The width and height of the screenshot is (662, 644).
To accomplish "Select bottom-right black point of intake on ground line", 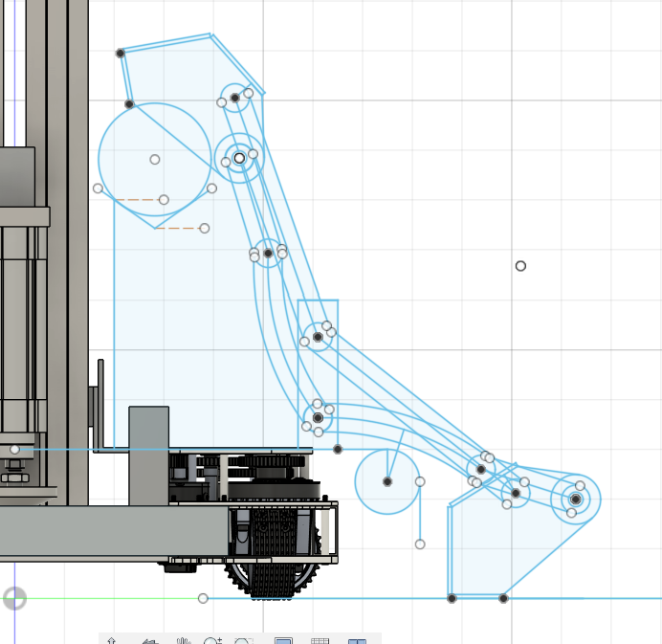I will click(503, 598).
